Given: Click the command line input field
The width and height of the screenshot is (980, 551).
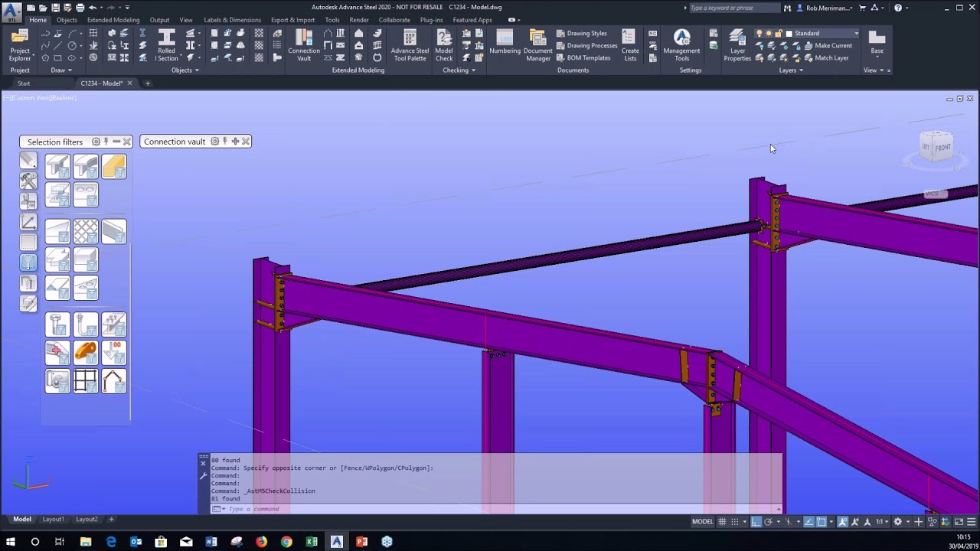Looking at the screenshot, I should click(x=498, y=509).
